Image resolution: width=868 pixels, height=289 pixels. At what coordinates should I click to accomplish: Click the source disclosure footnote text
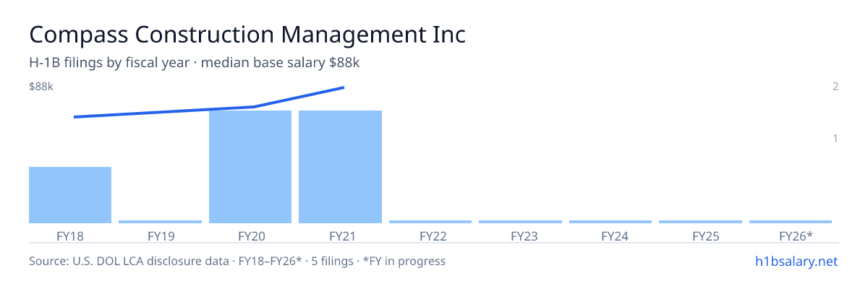click(237, 261)
